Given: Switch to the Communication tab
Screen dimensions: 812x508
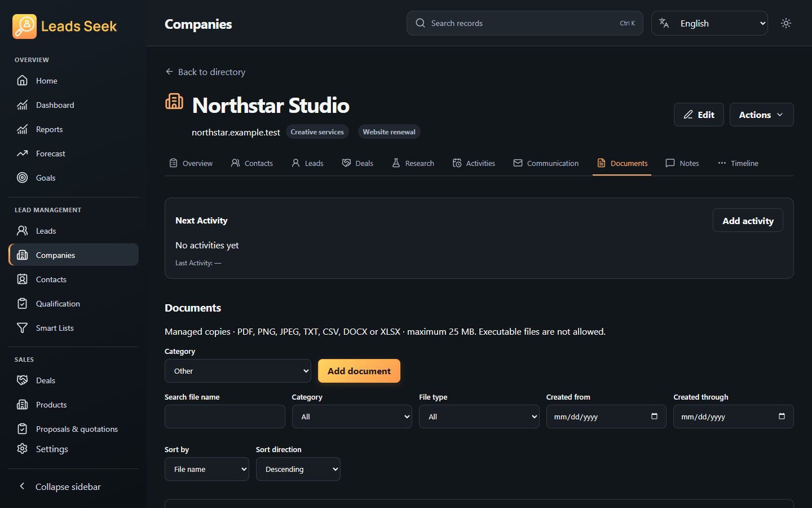Looking at the screenshot, I should [x=546, y=163].
